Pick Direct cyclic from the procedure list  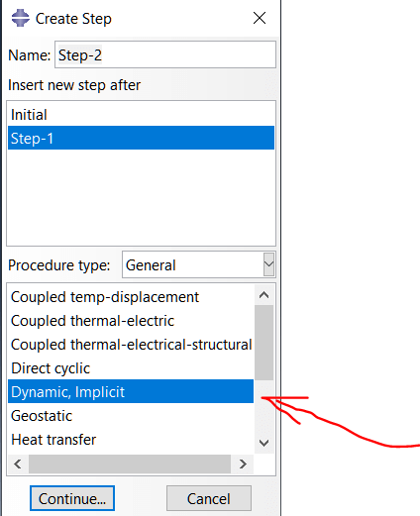click(131, 368)
